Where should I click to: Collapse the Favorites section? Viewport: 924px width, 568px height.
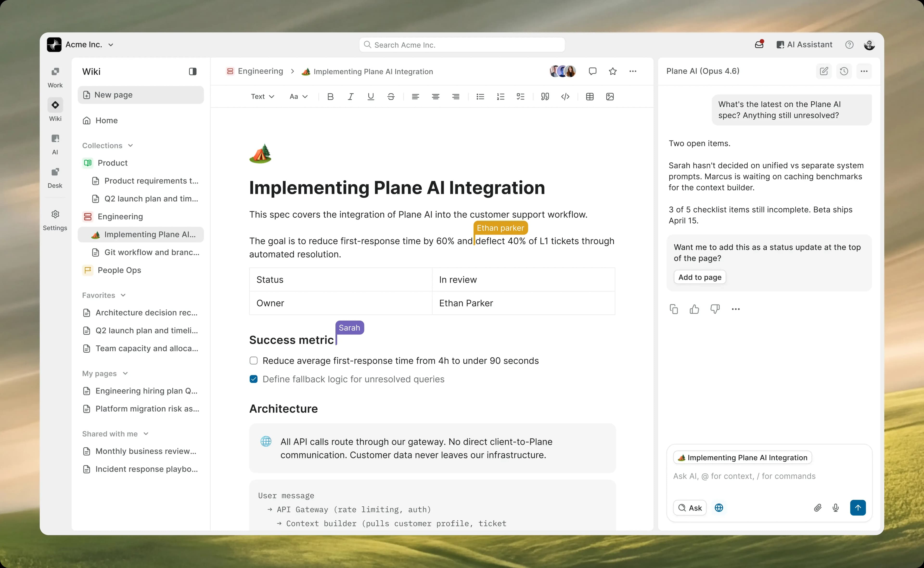(104, 295)
